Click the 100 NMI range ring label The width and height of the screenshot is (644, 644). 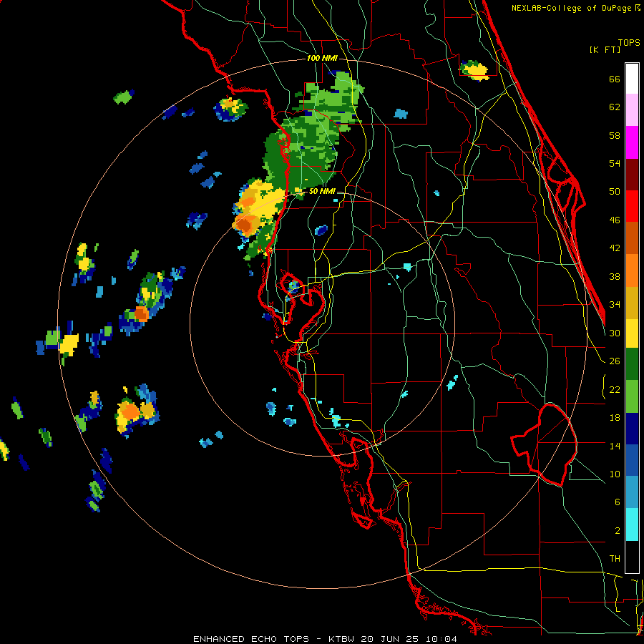[x=322, y=59]
